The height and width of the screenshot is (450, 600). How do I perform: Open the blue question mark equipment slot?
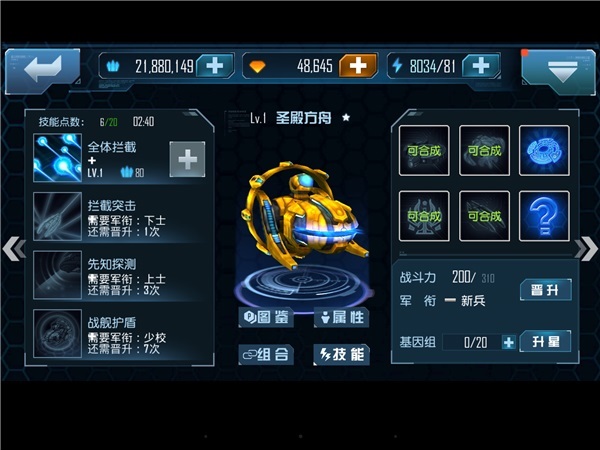pyautogui.click(x=544, y=216)
